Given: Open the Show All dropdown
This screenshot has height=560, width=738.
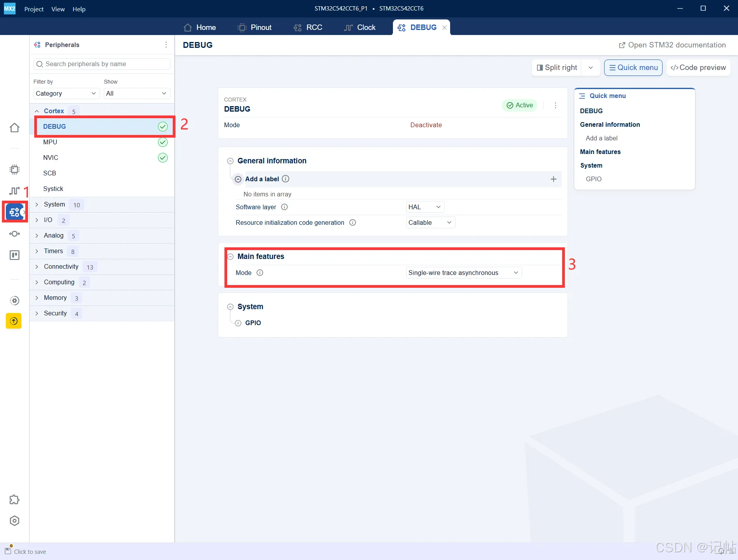Looking at the screenshot, I should 137,93.
